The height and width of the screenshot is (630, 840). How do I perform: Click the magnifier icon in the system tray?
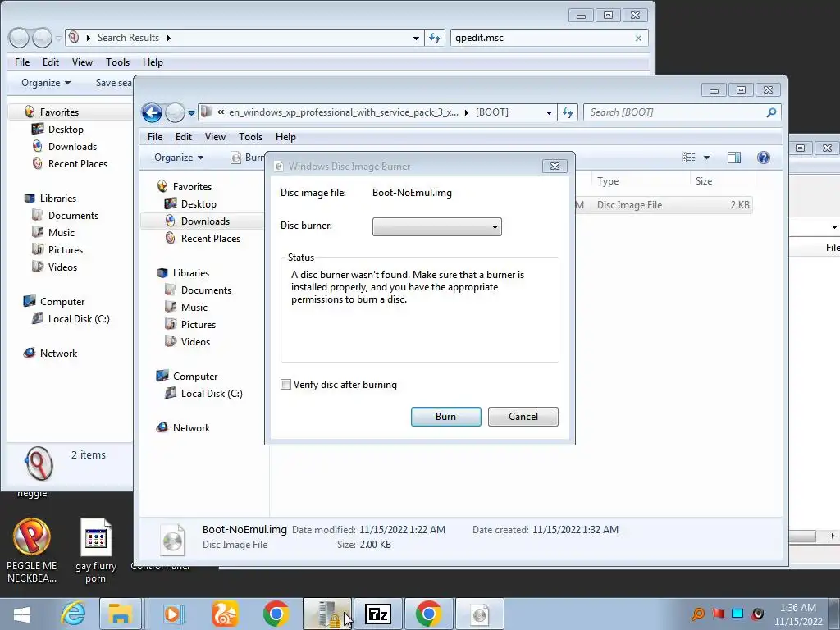(697, 614)
